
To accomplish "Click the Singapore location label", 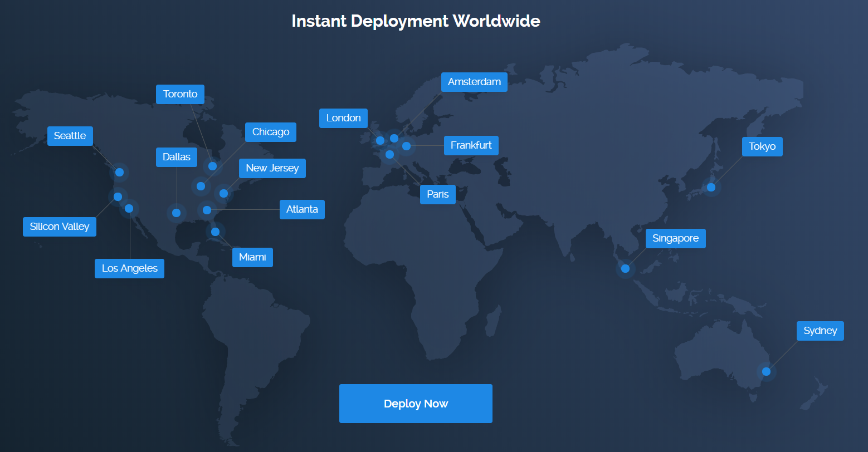I will click(675, 238).
